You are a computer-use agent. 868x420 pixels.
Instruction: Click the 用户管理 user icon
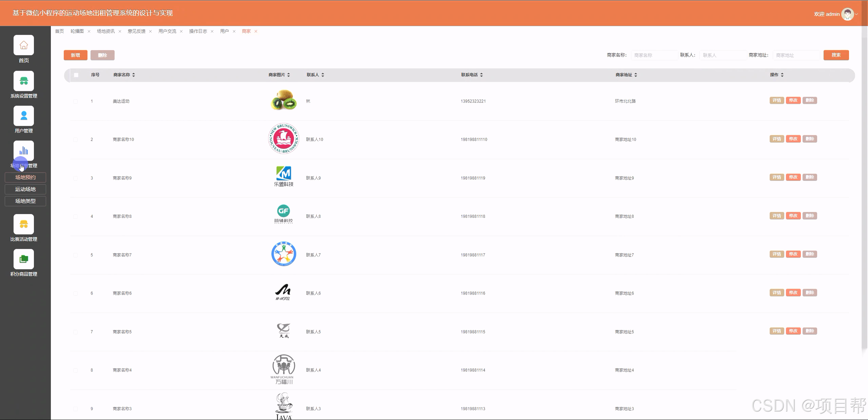click(24, 116)
